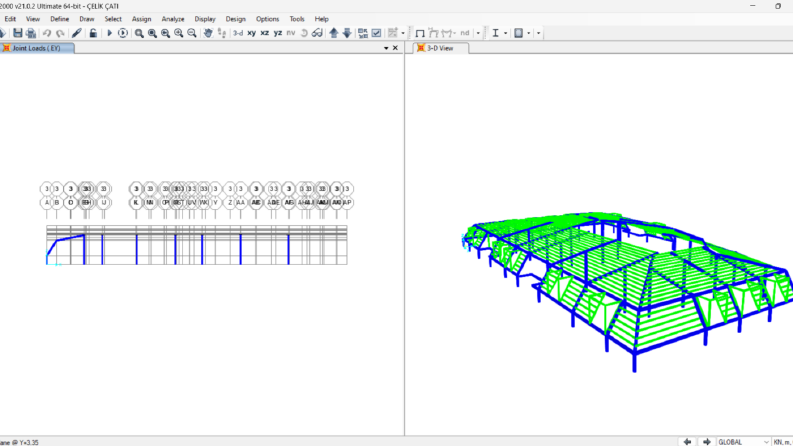Click Show Undeformed Shape frame icon

(420, 33)
